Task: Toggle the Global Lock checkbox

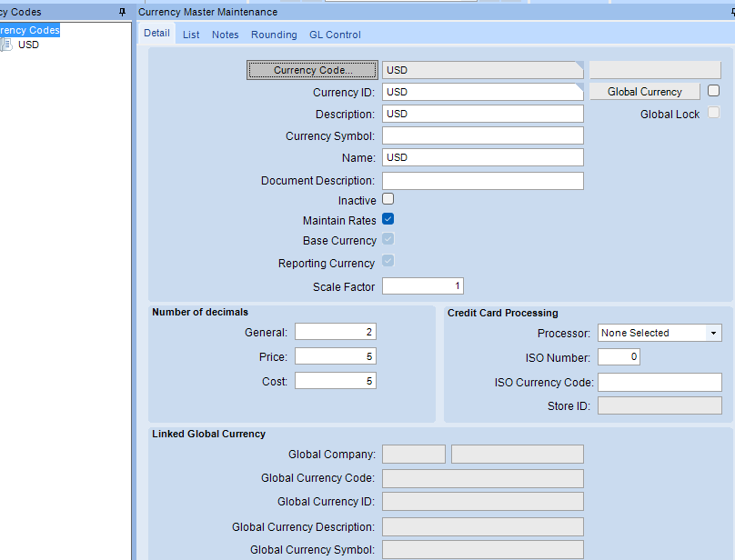Action: tap(713, 113)
